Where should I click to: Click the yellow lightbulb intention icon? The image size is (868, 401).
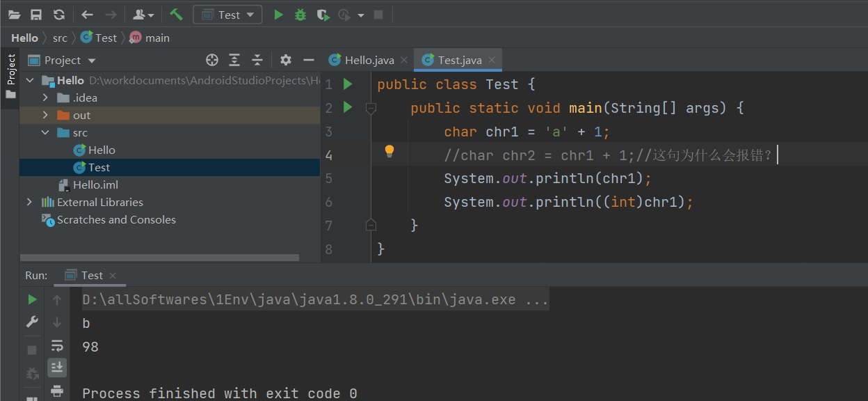pos(389,151)
